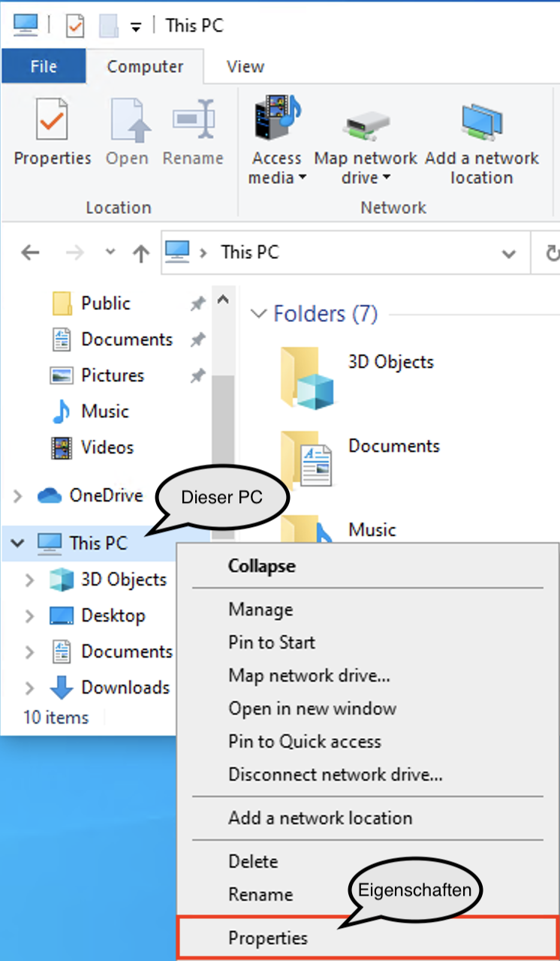Click Pin to Quick access menu entry
The image size is (560, 961).
(305, 741)
